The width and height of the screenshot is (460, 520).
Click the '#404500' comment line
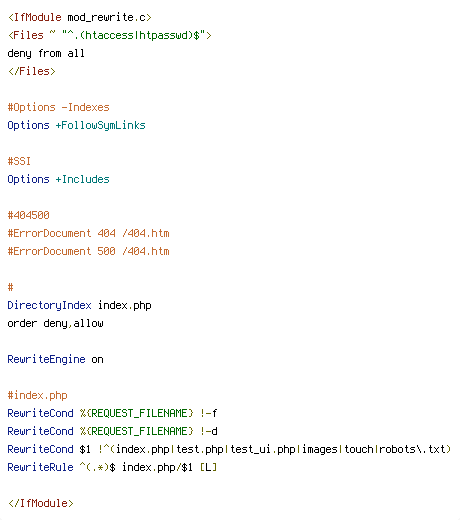click(29, 215)
